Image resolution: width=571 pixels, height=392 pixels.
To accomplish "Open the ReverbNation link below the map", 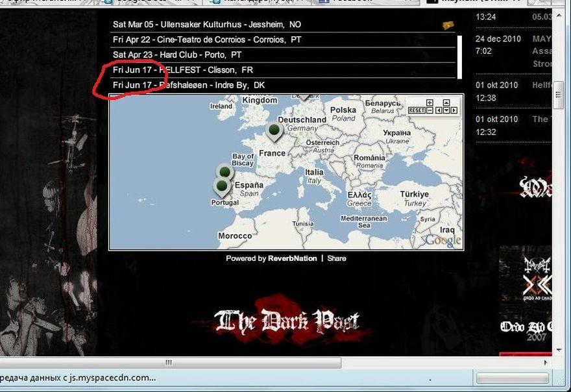I will 293,258.
